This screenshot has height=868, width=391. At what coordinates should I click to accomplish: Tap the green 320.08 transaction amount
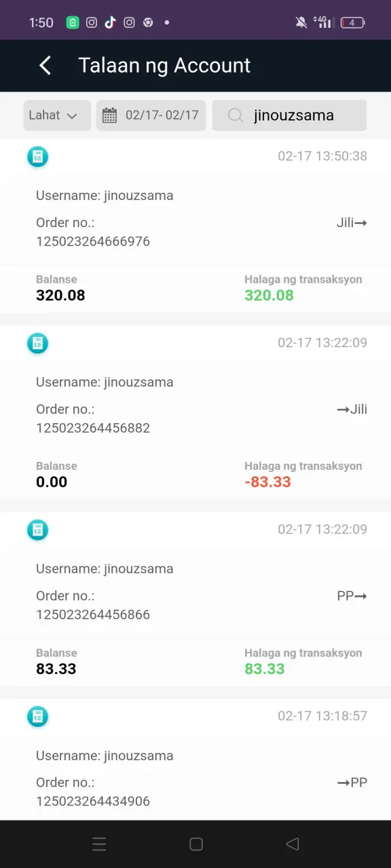coord(269,295)
